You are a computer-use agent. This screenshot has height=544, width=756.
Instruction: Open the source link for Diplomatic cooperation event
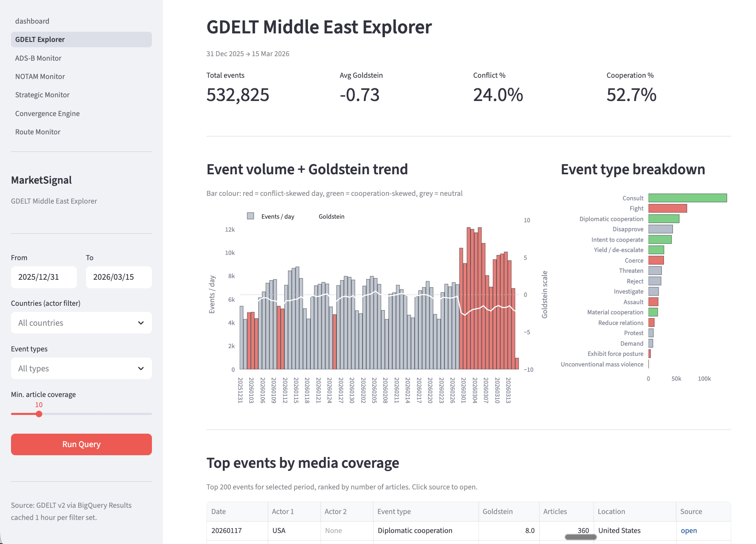(689, 531)
